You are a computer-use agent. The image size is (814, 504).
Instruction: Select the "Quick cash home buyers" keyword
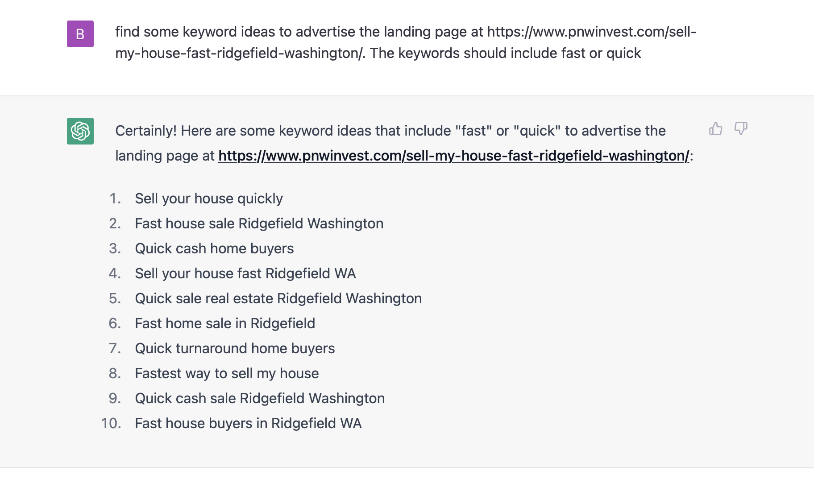pos(214,248)
